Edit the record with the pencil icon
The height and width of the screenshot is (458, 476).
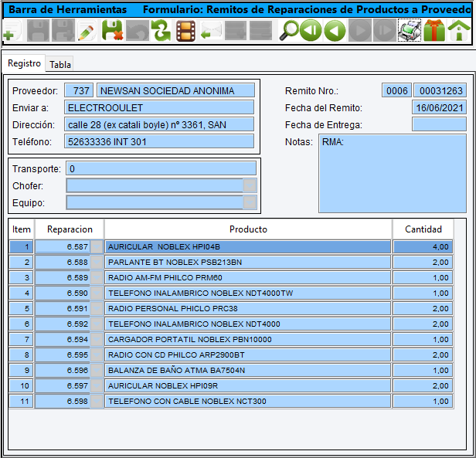click(87, 31)
